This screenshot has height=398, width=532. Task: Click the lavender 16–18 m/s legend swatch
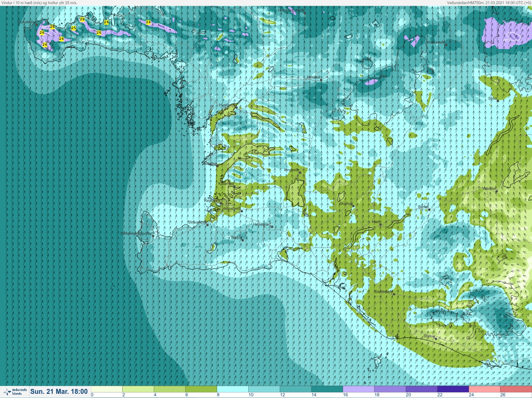pyautogui.click(x=359, y=389)
